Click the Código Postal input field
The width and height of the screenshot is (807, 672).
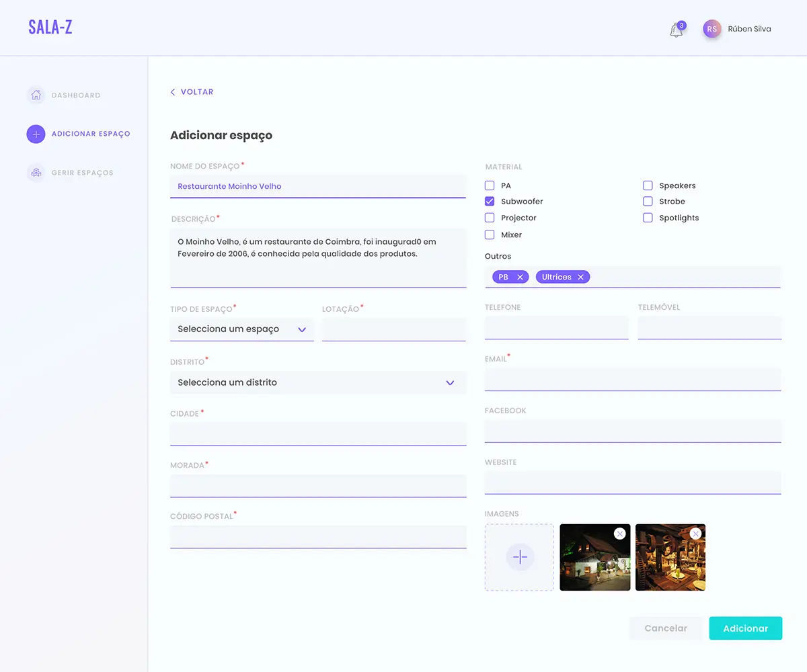(x=318, y=537)
